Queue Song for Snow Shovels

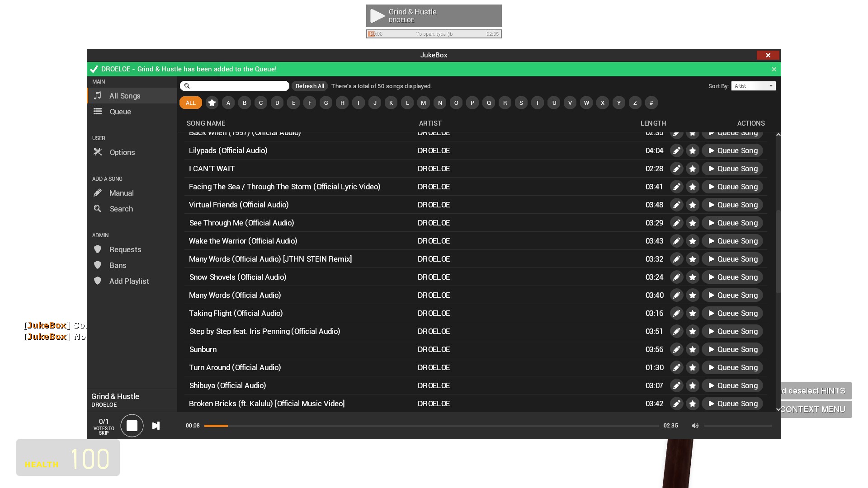tap(732, 277)
